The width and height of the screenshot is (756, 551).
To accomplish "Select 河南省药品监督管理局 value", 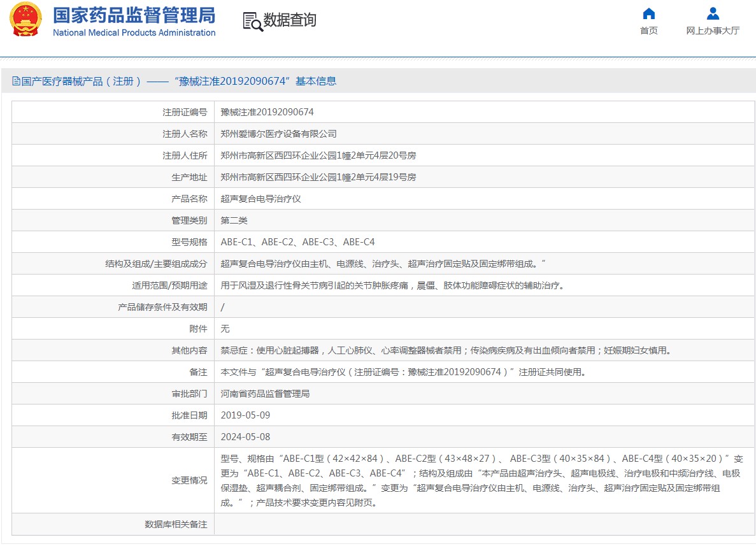I will click(265, 394).
